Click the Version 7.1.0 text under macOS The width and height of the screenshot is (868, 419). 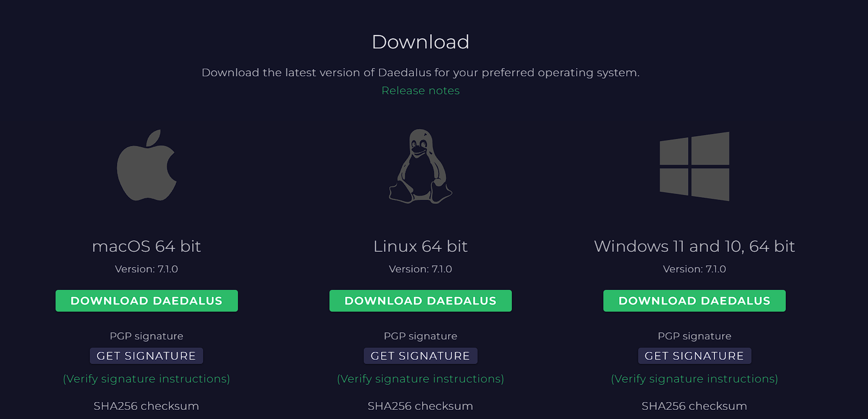click(x=146, y=269)
